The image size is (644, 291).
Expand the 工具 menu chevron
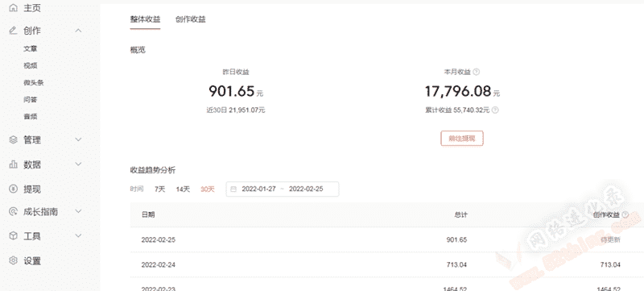pos(78,236)
